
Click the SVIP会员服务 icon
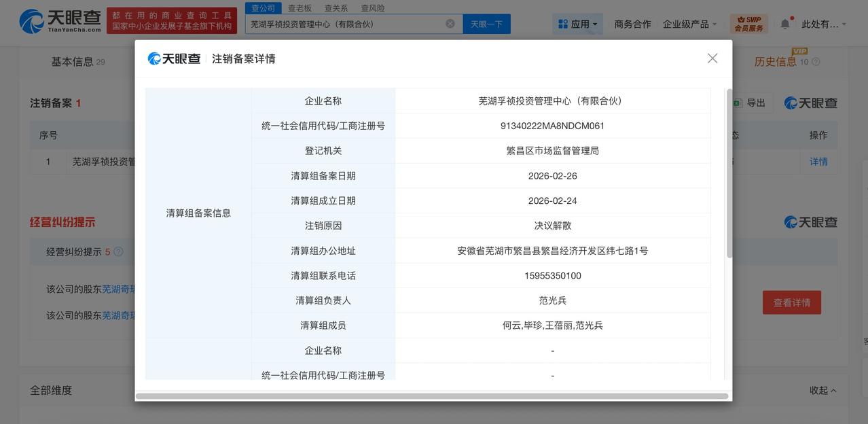point(749,22)
